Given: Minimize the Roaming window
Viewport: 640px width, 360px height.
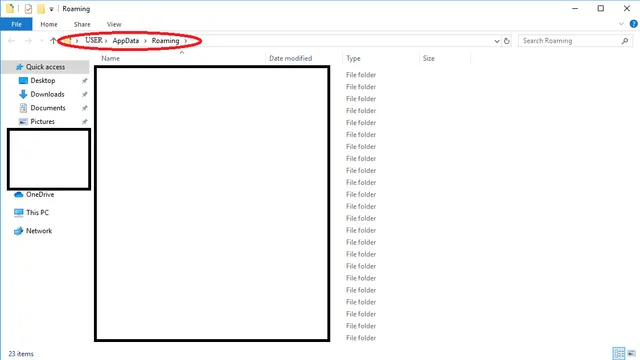Looking at the screenshot, I should click(x=575, y=9).
